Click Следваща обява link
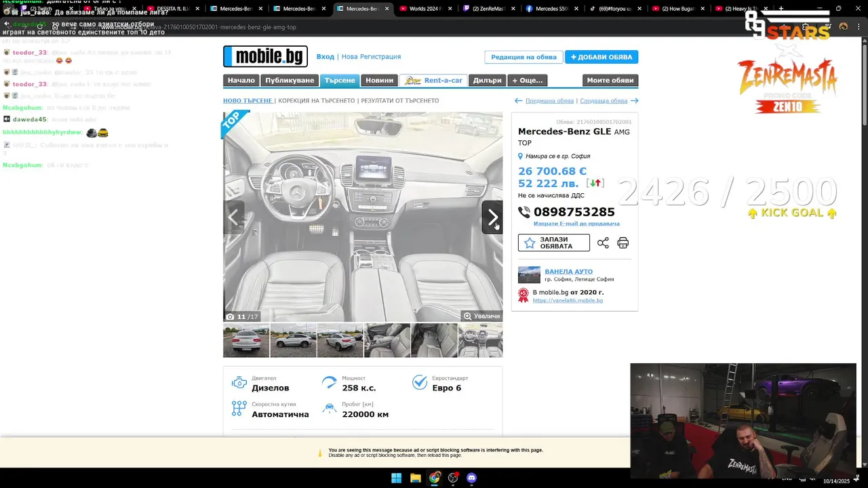The width and height of the screenshot is (868, 488). click(604, 100)
